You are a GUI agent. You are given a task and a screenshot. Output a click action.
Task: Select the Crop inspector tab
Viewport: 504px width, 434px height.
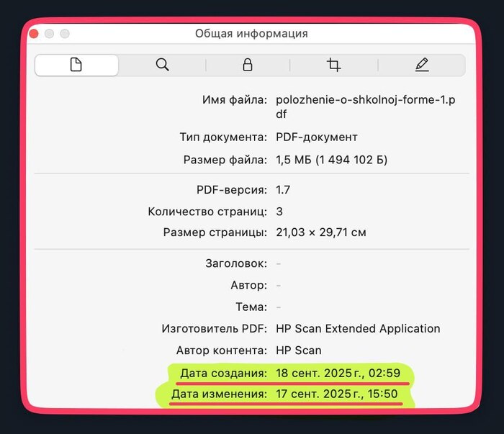[x=333, y=65]
